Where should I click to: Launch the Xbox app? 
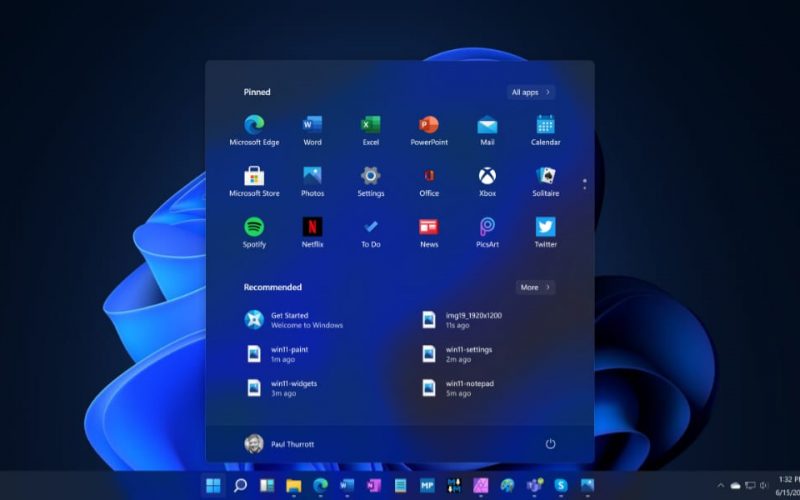tap(487, 182)
